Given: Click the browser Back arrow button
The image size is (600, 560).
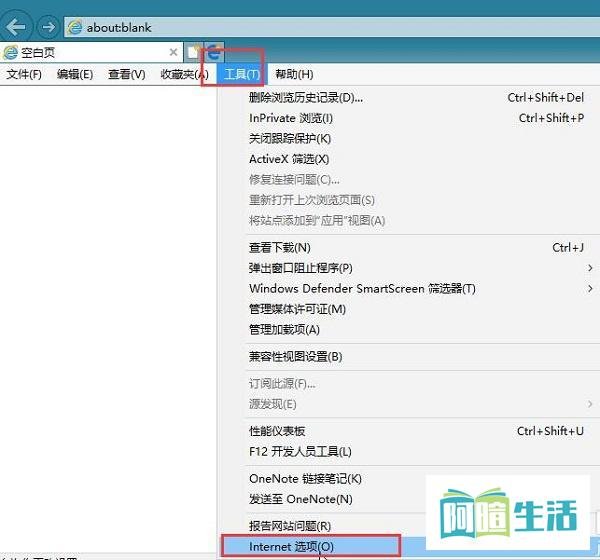Looking at the screenshot, I should [15, 27].
